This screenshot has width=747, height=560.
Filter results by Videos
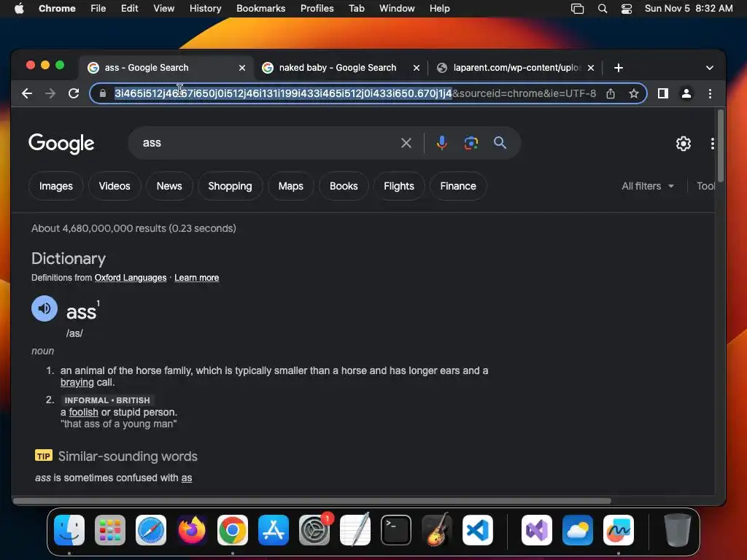115,186
